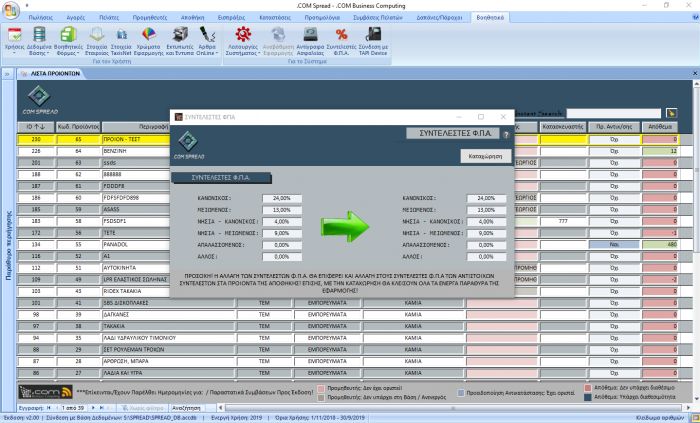This screenshot has width=700, height=423.
Task: Switch to the Πωλήσεις ribbon tab
Action: click(41, 18)
